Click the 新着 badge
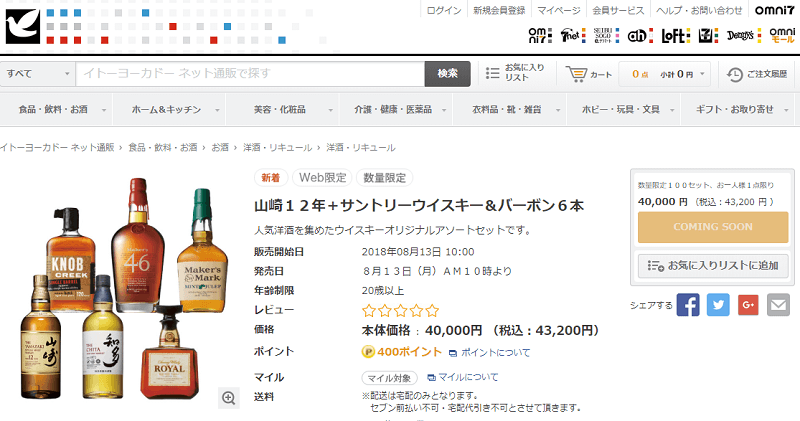The image size is (800, 421). (271, 178)
